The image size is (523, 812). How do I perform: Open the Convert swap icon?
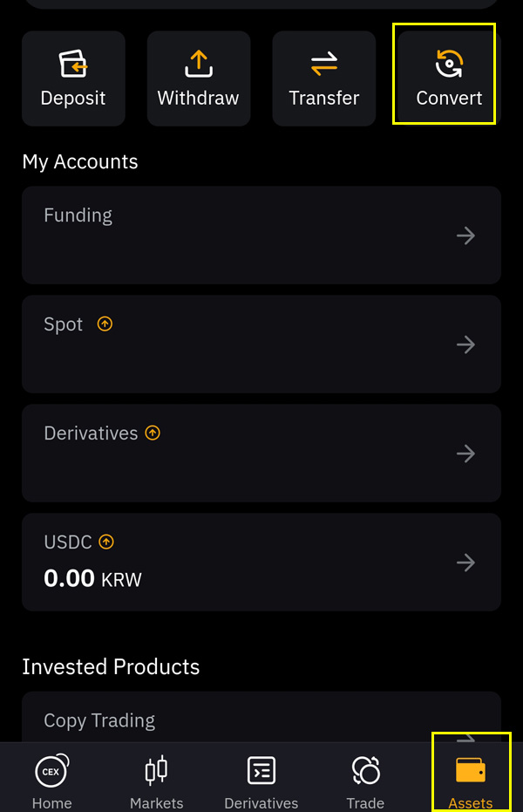coord(449,63)
